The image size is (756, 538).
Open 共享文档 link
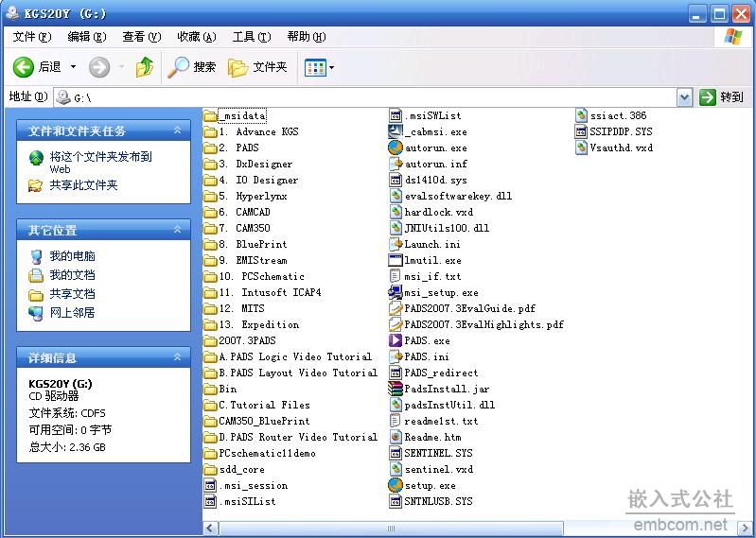[x=72, y=294]
